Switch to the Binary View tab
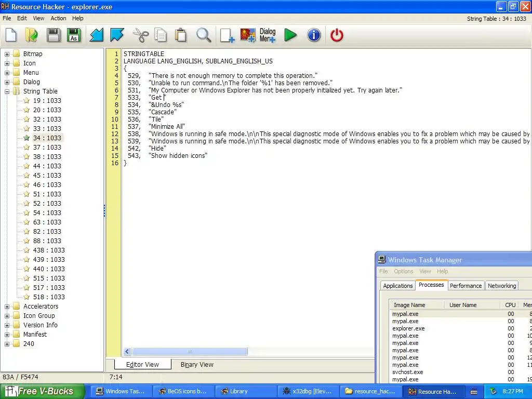This screenshot has height=399, width=532. (197, 365)
